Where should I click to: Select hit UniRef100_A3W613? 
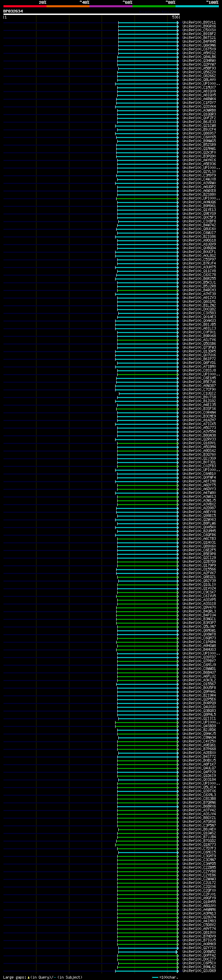point(199,496)
